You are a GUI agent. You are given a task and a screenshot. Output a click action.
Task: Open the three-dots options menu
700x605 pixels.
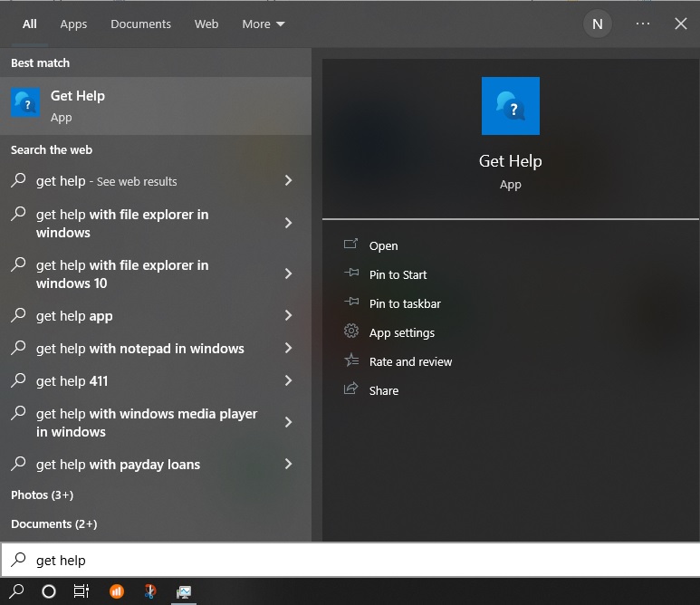[643, 24]
